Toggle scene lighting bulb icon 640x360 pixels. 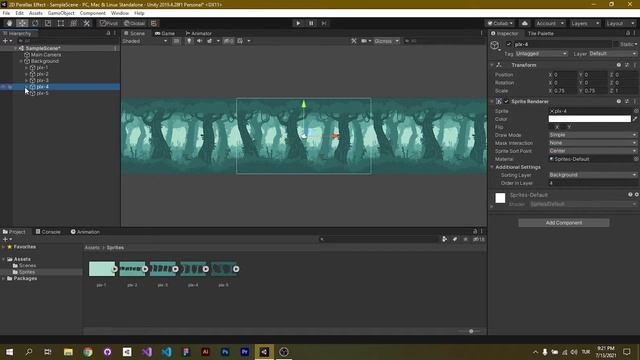click(x=189, y=41)
